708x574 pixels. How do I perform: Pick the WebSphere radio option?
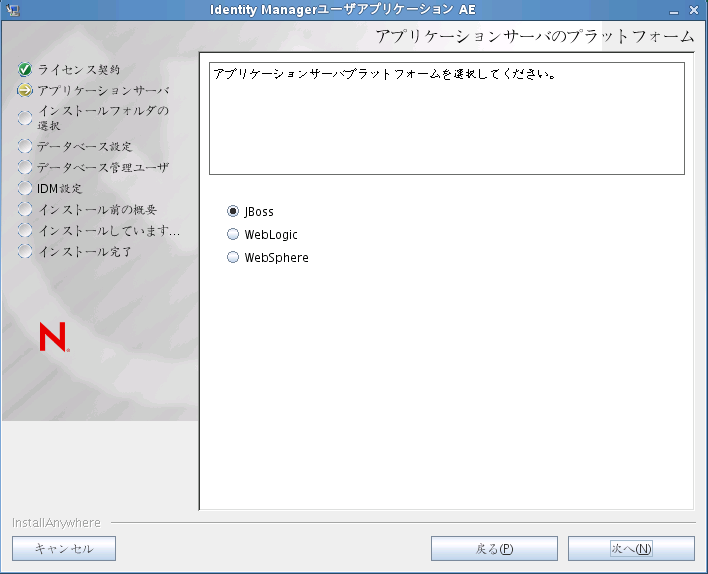[233, 257]
